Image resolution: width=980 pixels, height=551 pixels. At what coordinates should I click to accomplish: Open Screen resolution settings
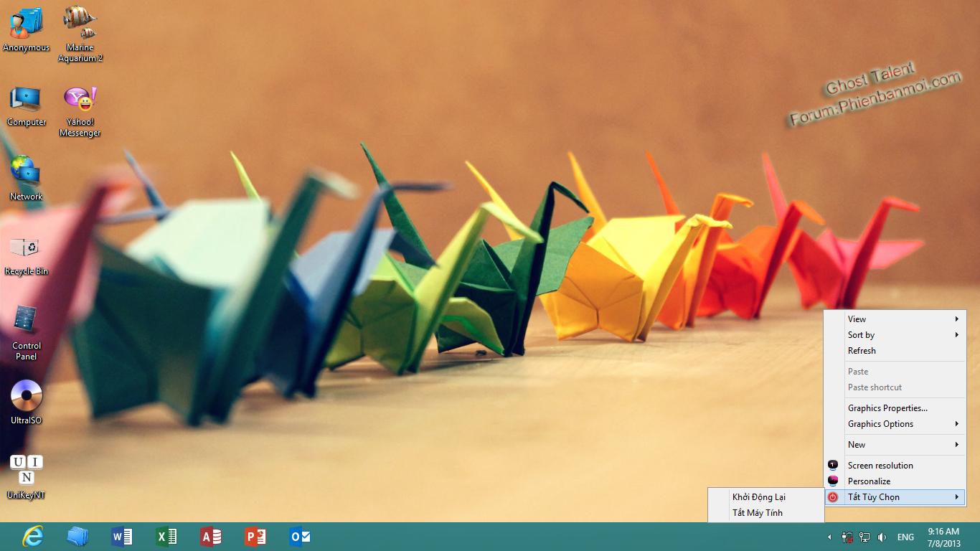tap(880, 466)
